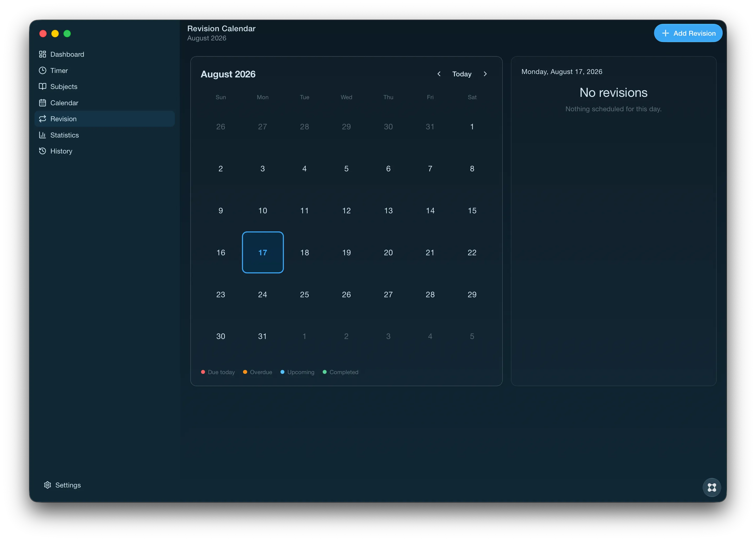The image size is (756, 541).
Task: Go to previous month with left chevron
Action: click(x=439, y=74)
